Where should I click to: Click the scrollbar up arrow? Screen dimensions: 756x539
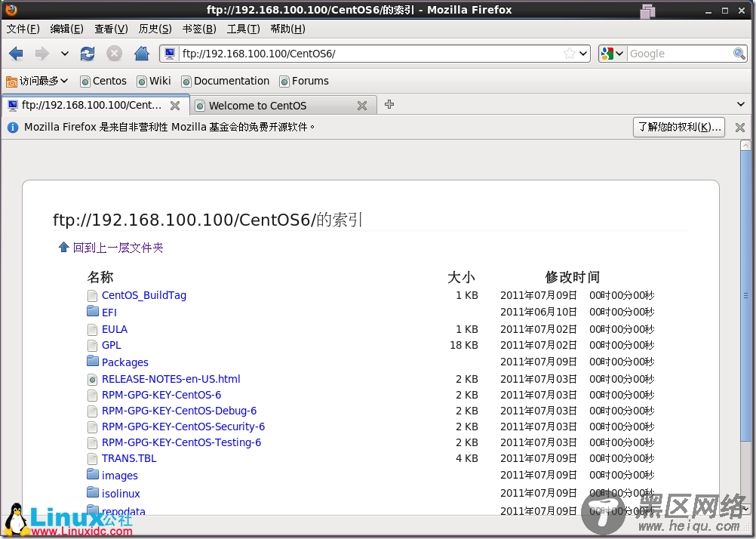click(x=745, y=145)
